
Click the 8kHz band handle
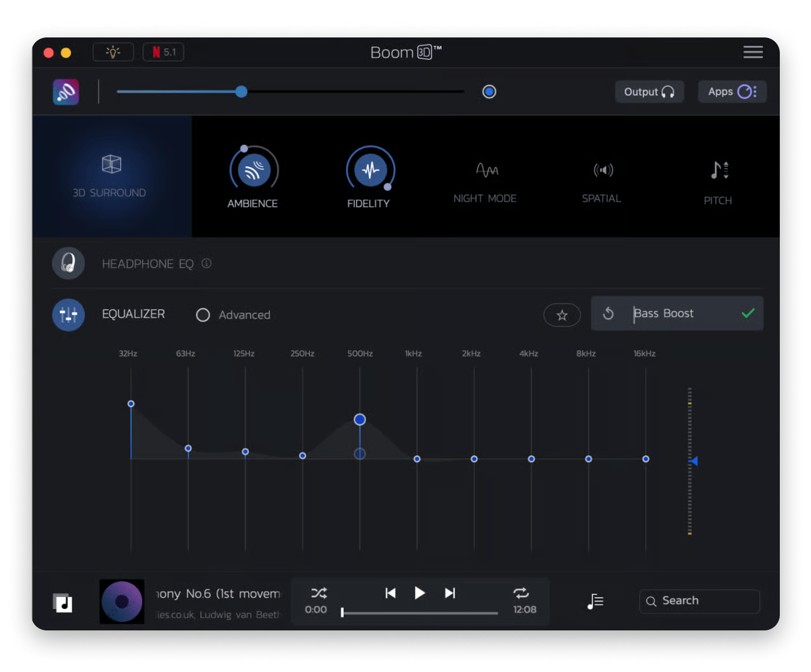(x=588, y=459)
